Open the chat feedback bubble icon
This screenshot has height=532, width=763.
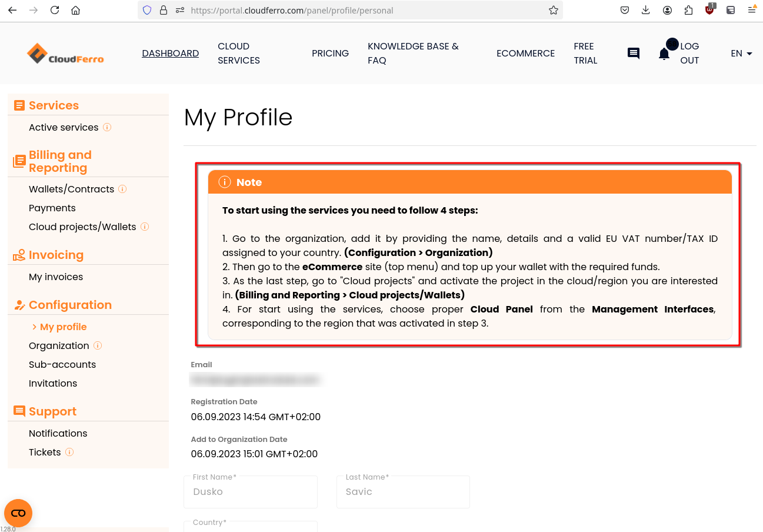[633, 53]
